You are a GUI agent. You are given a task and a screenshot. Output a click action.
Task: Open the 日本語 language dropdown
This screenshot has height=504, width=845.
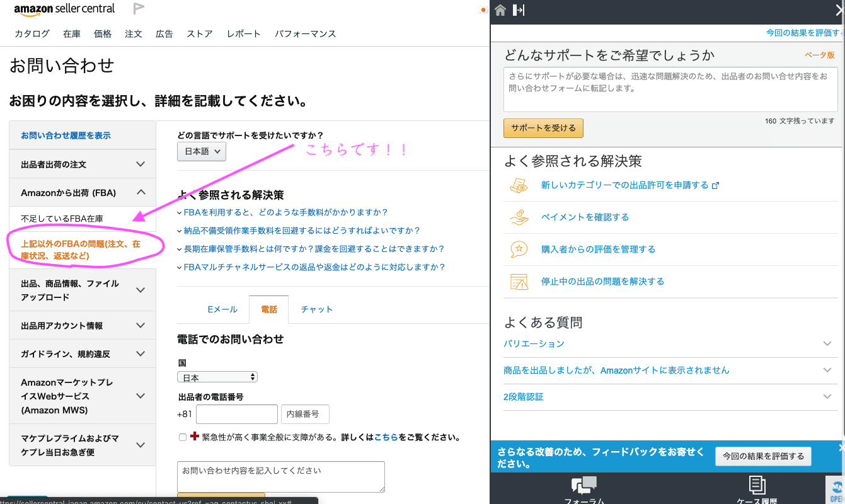(202, 151)
